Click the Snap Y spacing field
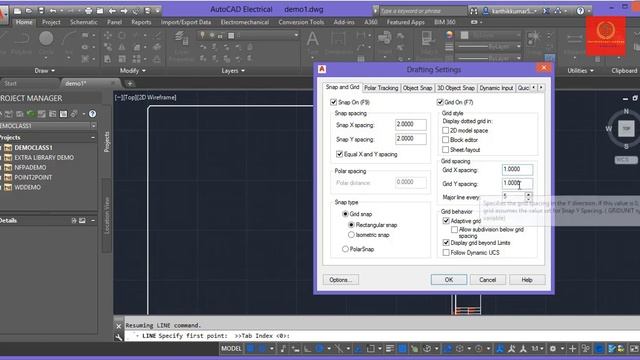This screenshot has height=360, width=640. 411,139
